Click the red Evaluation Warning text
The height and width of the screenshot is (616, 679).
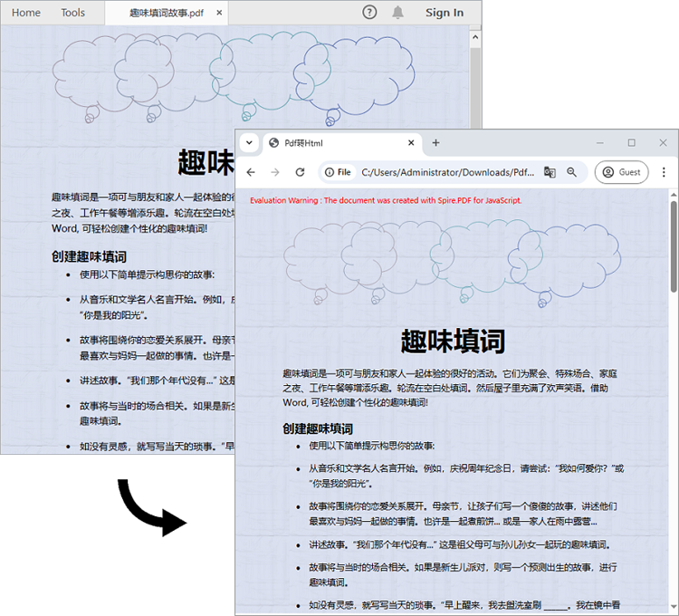pos(386,200)
